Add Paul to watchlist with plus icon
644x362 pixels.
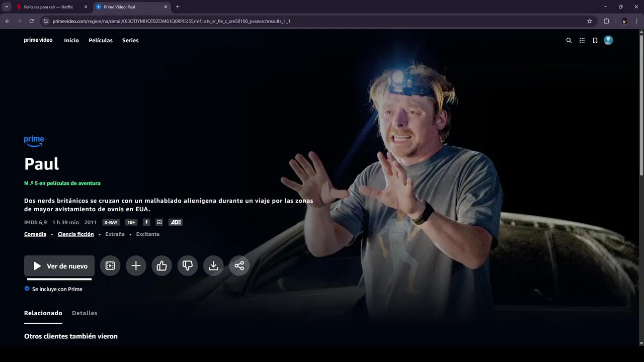(x=136, y=266)
